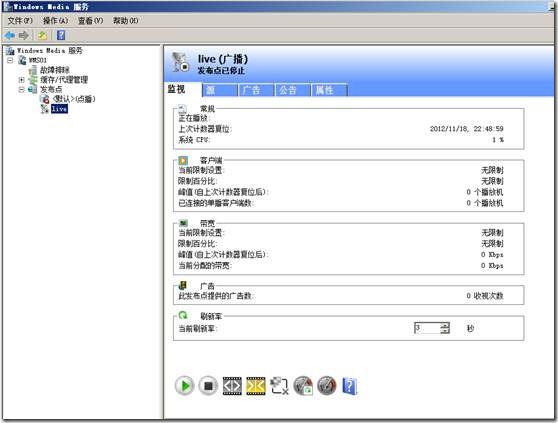Click the Windows Media 服务 root icon
This screenshot has width=558, height=423.
pyautogui.click(x=10, y=51)
